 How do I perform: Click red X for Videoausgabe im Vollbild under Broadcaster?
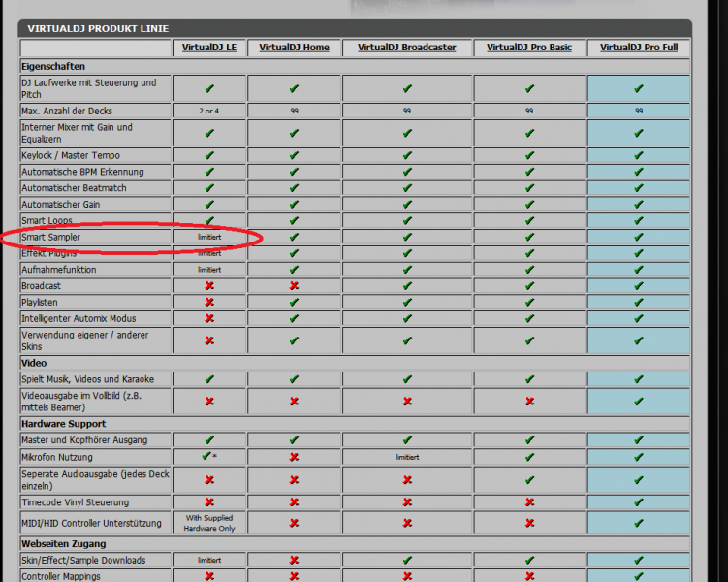click(x=407, y=402)
